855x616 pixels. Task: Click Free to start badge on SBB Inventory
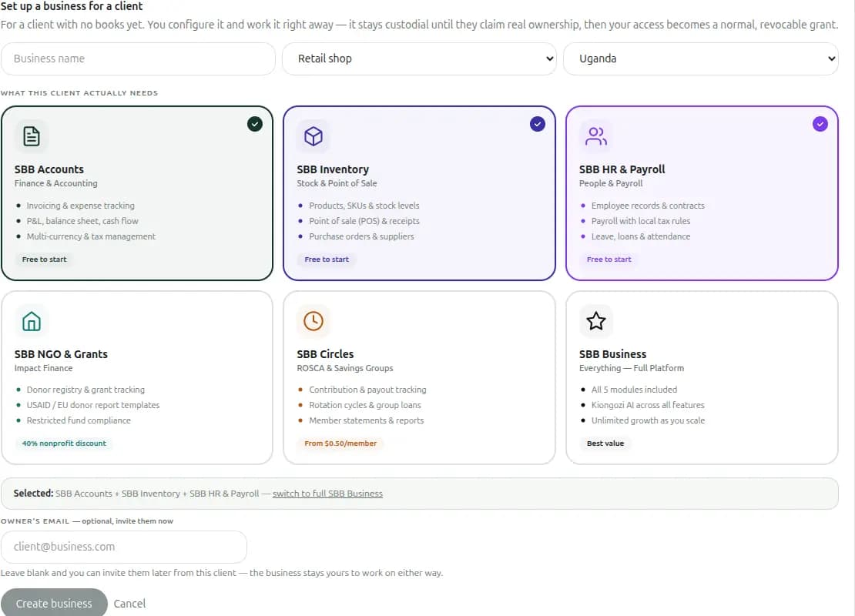327,259
